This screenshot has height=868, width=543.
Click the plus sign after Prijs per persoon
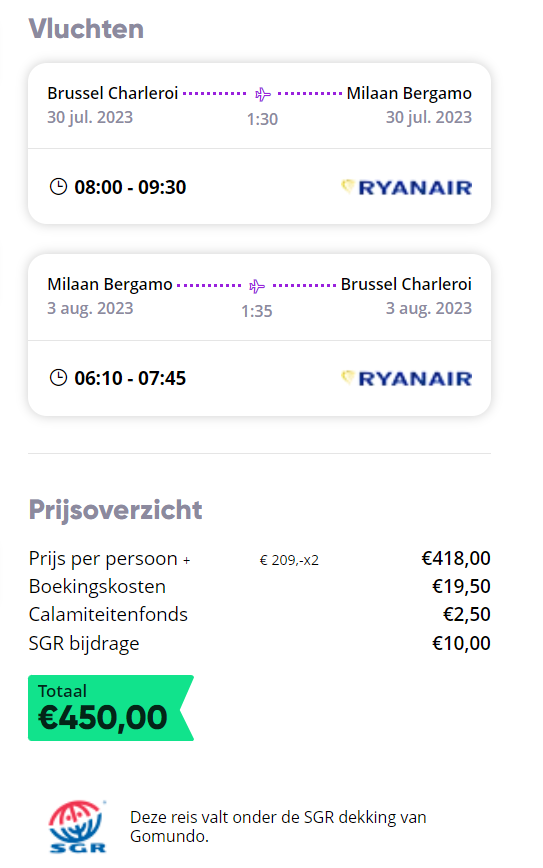click(x=187, y=560)
